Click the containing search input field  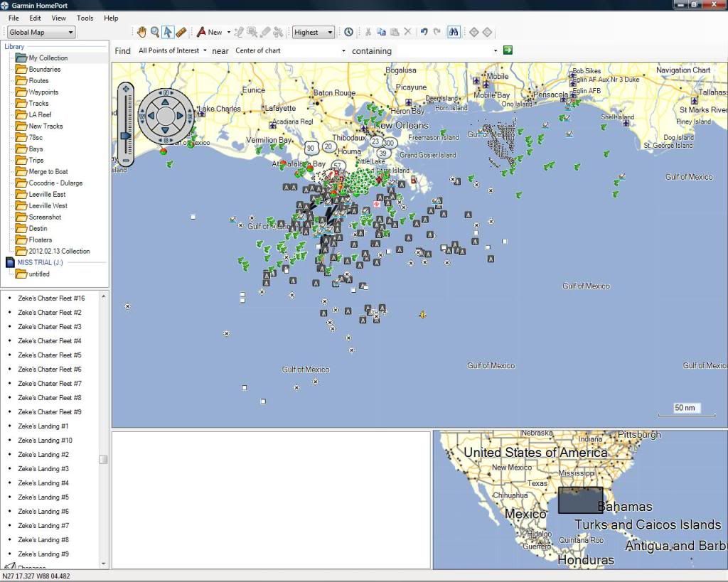click(444, 50)
